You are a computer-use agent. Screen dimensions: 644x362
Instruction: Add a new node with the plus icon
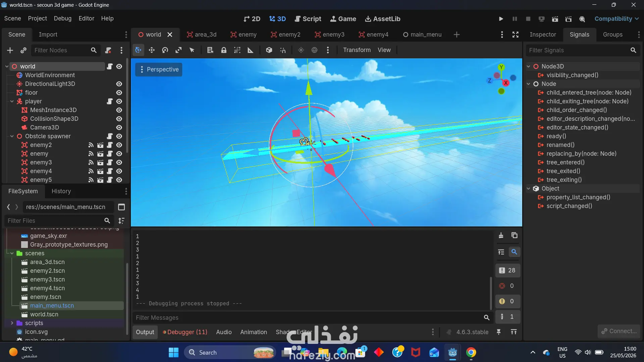click(10, 50)
